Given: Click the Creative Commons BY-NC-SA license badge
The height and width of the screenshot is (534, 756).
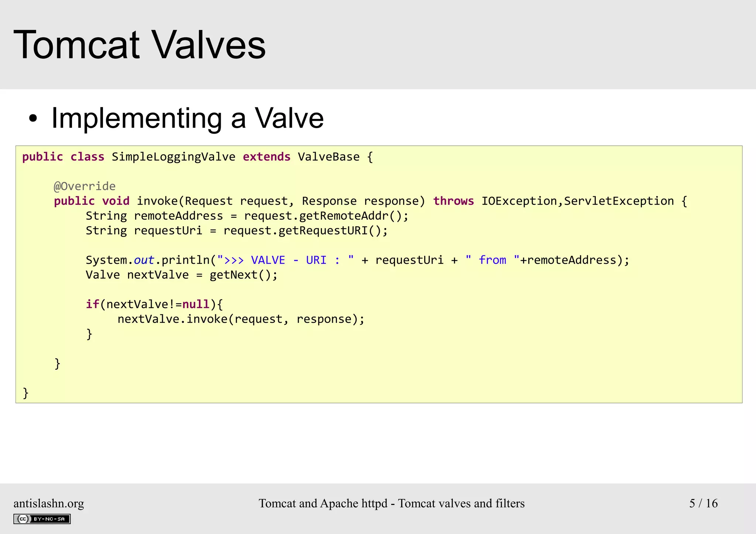Looking at the screenshot, I should [42, 519].
